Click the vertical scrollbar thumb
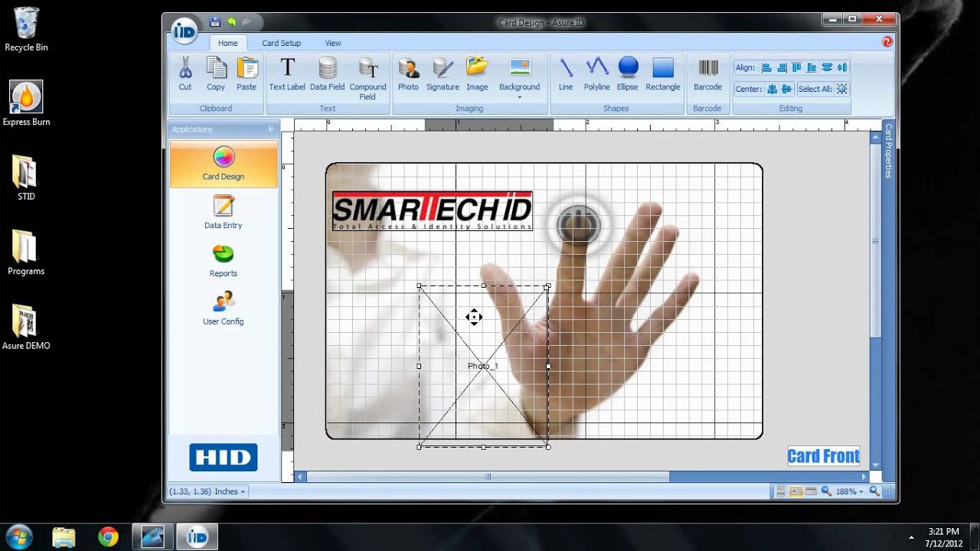This screenshot has width=980, height=551. [x=875, y=240]
